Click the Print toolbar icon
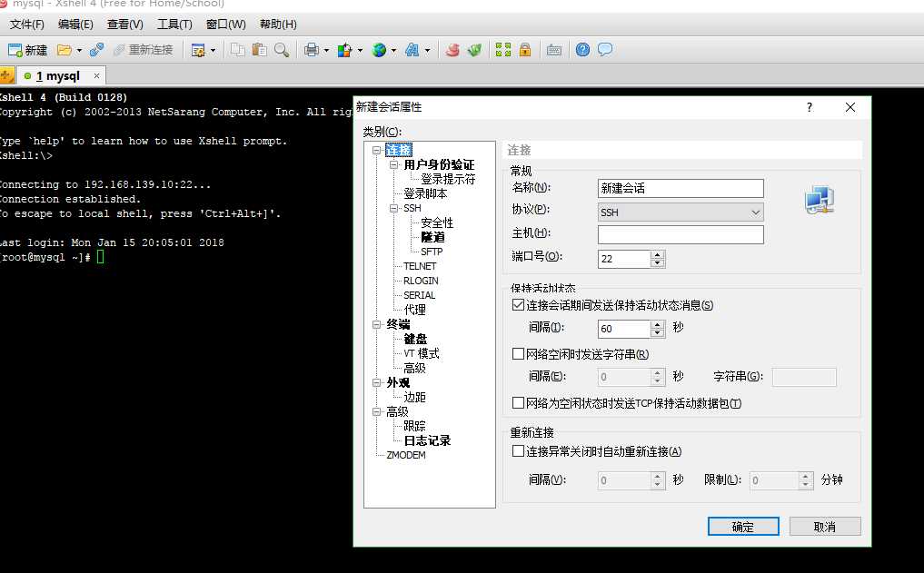924x573 pixels. (312, 50)
